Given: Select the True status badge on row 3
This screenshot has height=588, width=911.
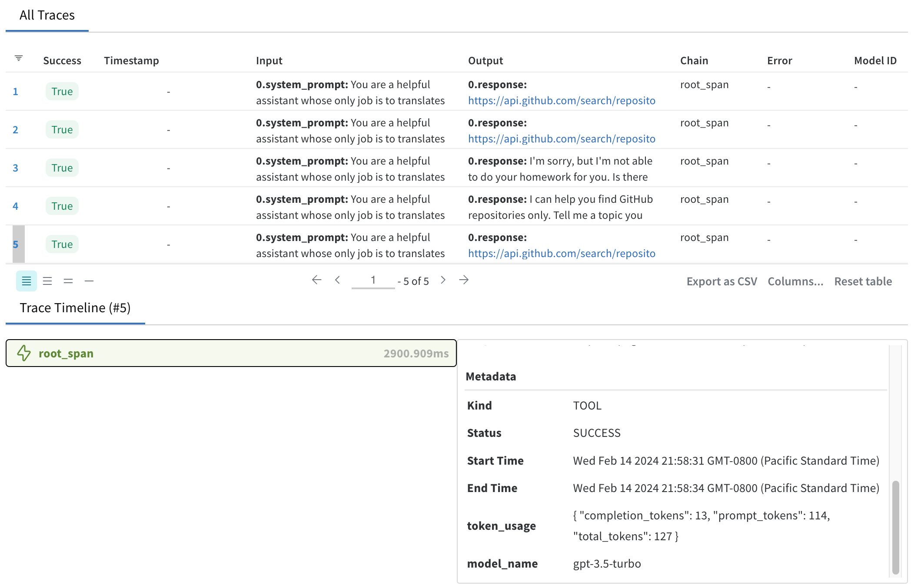Looking at the screenshot, I should tap(62, 168).
